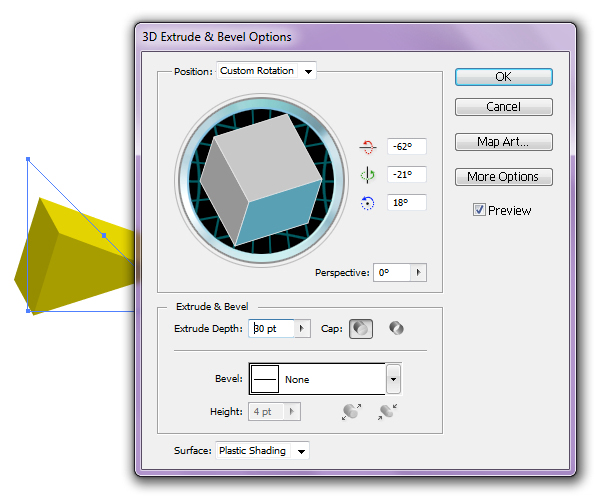Toggle the Preview checkbox
600x500 pixels.
click(x=479, y=210)
